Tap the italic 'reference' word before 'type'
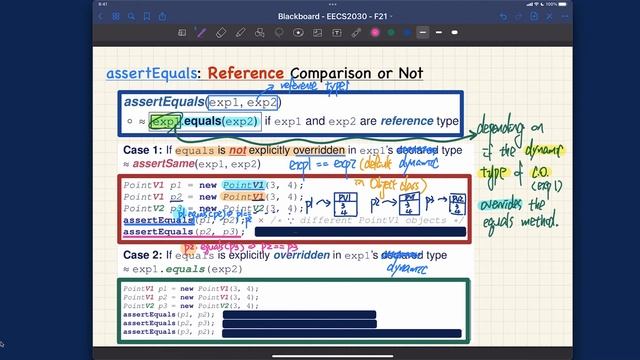Screen dimensions: 640x360 pyautogui.click(x=407, y=121)
